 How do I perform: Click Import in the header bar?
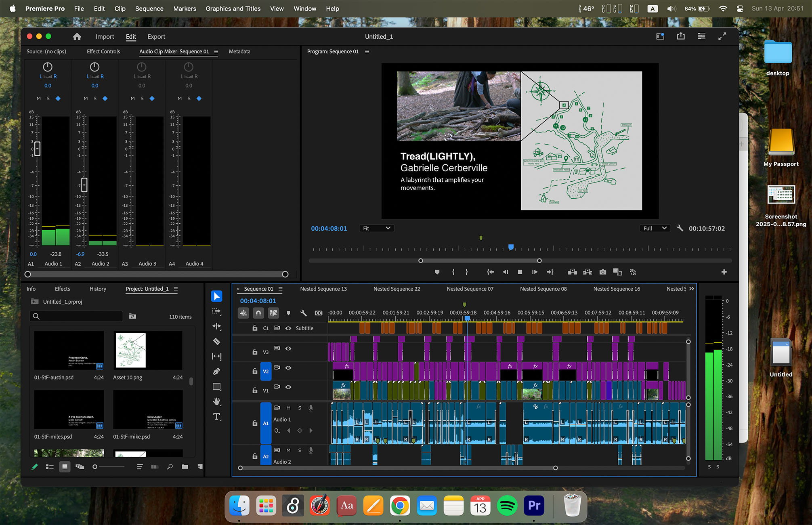(105, 37)
